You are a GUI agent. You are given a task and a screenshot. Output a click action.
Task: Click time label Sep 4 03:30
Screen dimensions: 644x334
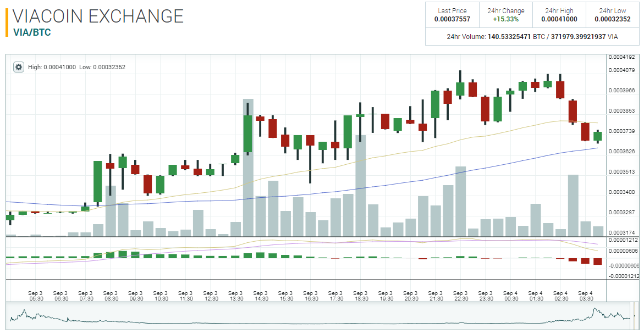tap(586, 296)
